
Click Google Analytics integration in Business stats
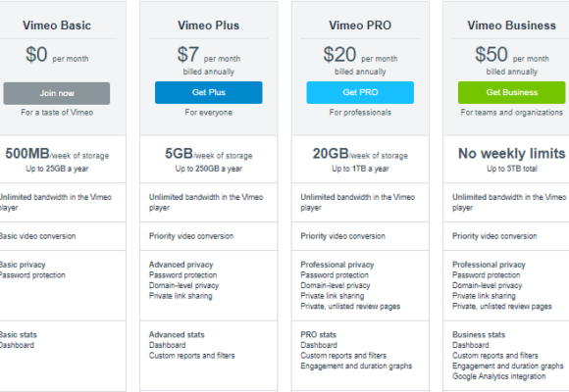pyautogui.click(x=498, y=376)
